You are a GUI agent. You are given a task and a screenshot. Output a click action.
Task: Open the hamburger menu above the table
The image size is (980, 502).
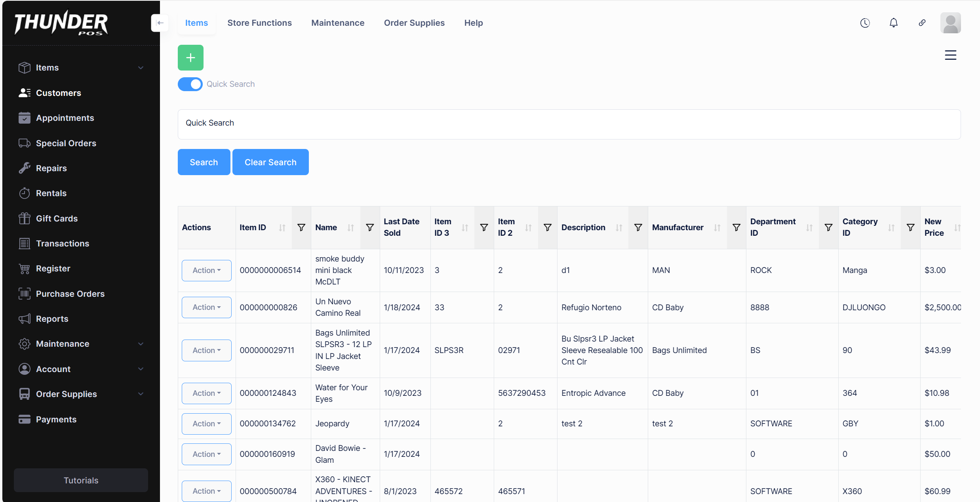(x=950, y=55)
